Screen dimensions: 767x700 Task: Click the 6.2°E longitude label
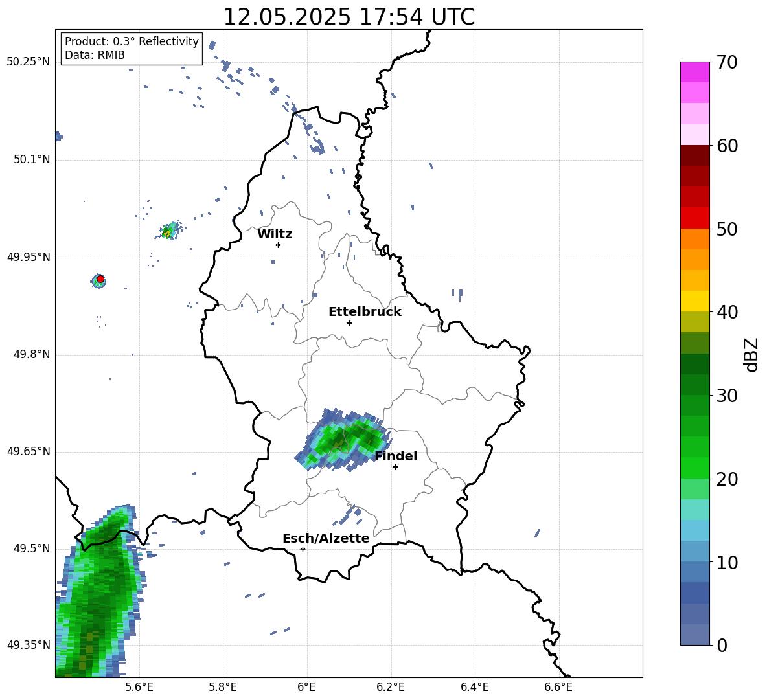pyautogui.click(x=391, y=687)
